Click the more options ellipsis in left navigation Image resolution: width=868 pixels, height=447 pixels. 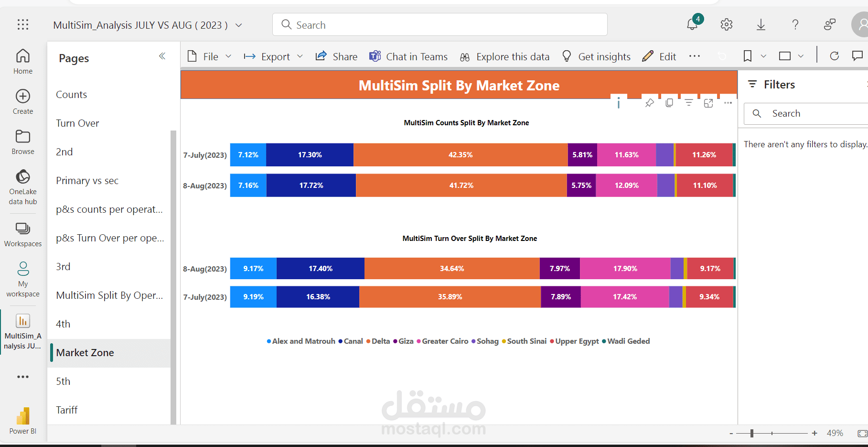(23, 377)
